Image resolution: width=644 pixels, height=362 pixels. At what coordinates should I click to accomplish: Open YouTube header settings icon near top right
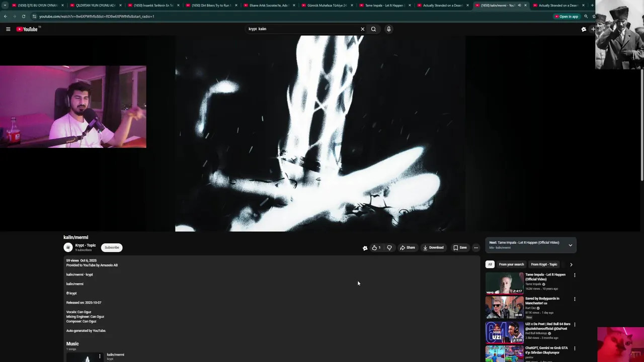tap(584, 29)
